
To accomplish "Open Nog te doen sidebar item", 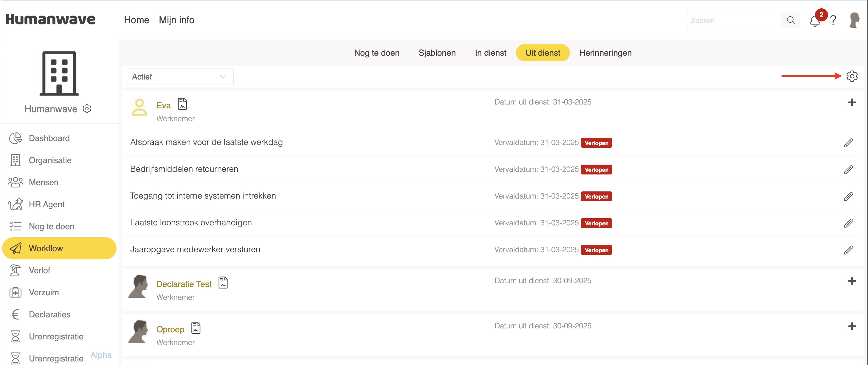I will click(59, 226).
